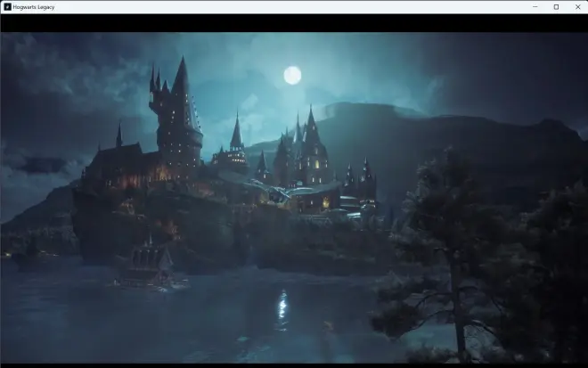Click the full moon in the sky

pyautogui.click(x=292, y=76)
